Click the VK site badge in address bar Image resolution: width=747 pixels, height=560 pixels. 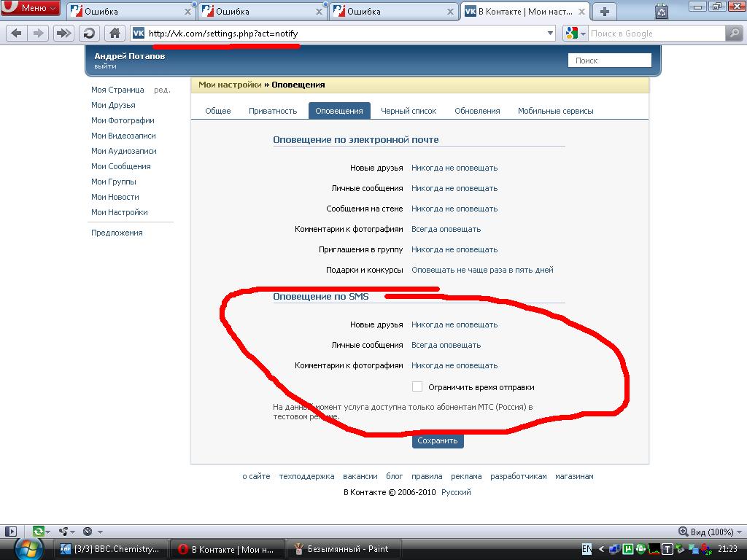pos(139,34)
